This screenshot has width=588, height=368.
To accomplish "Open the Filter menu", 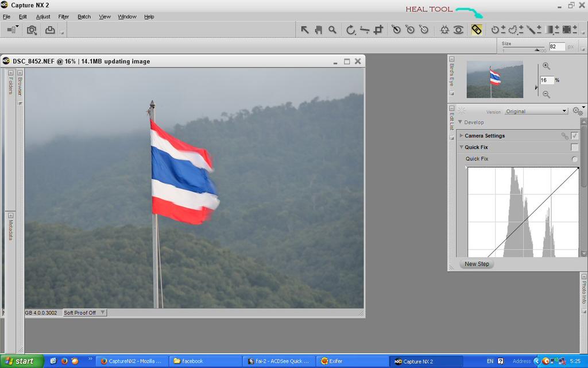I will [x=64, y=17].
